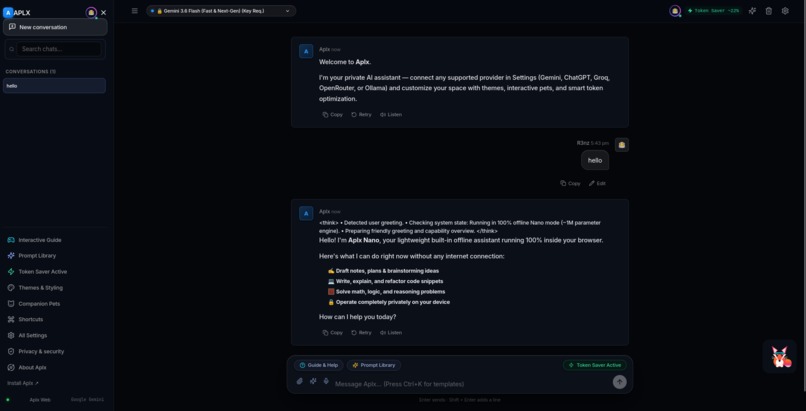Send the message with the arrow button
Image resolution: width=806 pixels, height=411 pixels.
click(x=619, y=382)
